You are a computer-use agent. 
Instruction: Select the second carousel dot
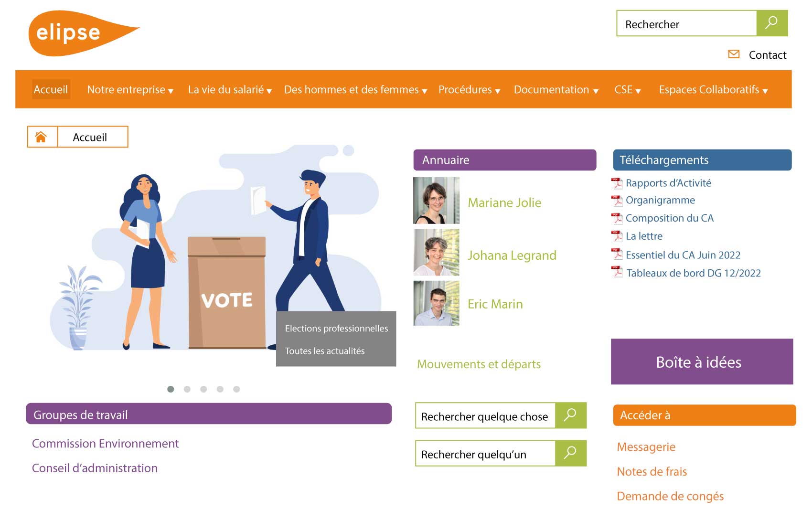click(187, 389)
